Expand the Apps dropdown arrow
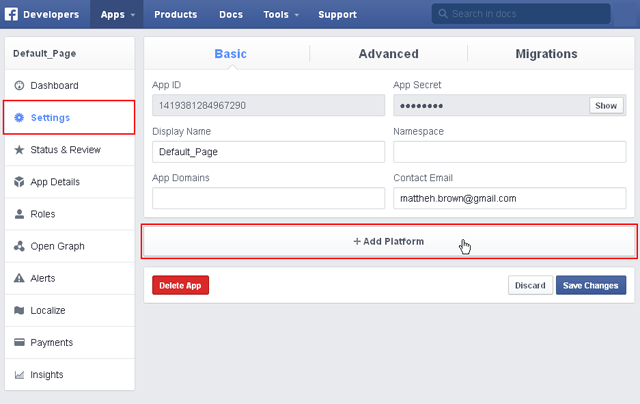The height and width of the screenshot is (404, 640). pyautogui.click(x=133, y=15)
